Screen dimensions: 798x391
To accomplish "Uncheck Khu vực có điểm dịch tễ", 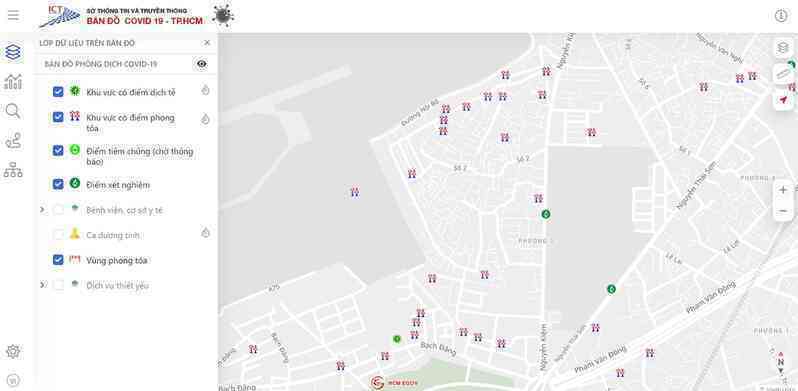I will pyautogui.click(x=59, y=92).
